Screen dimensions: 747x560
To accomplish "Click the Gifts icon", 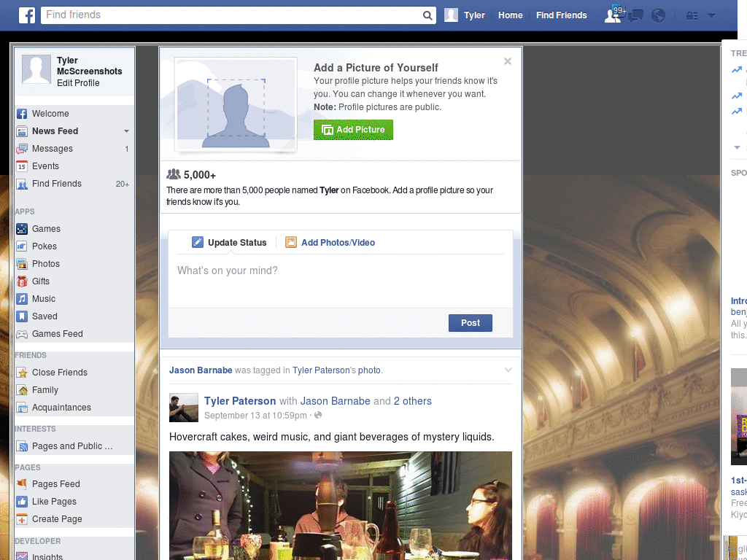I will coord(22,281).
